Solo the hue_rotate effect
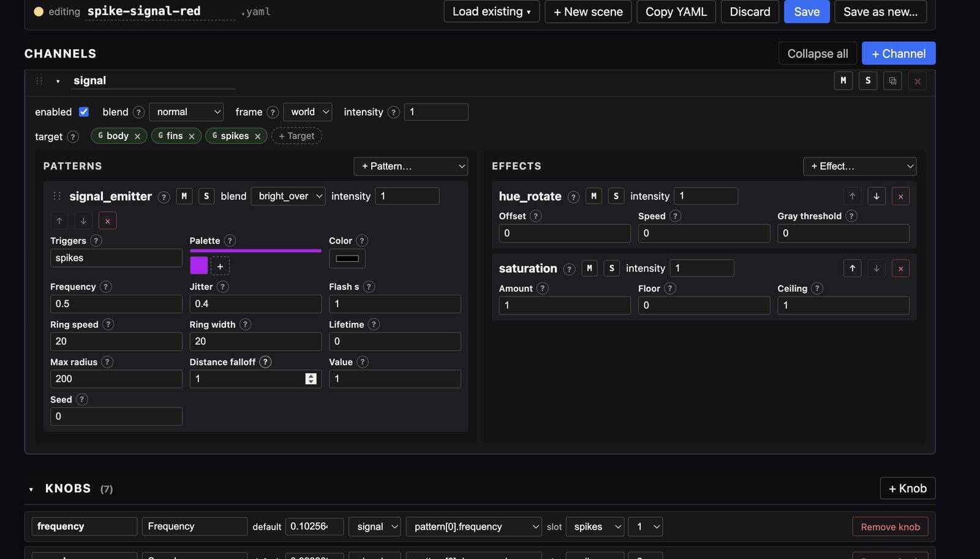This screenshot has height=559, width=980. (616, 196)
